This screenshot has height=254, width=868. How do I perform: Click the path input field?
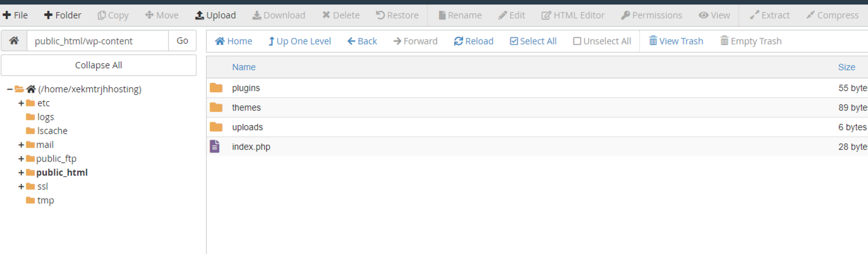(x=98, y=40)
